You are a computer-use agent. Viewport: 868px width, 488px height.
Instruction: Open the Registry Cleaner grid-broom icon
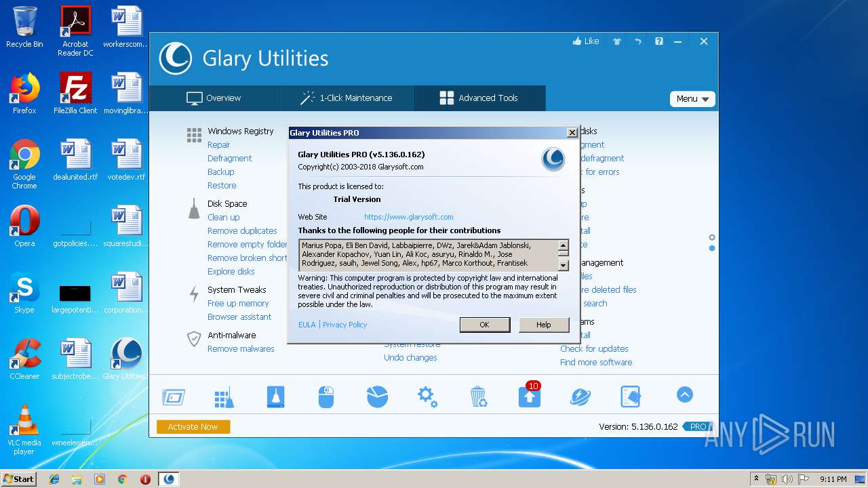224,399
